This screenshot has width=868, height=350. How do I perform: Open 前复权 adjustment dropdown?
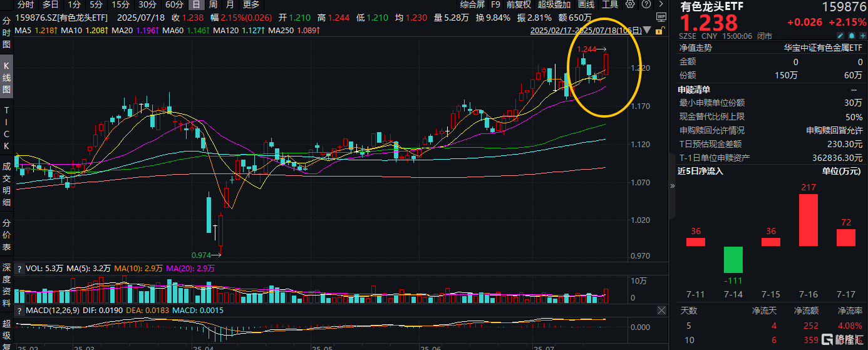tap(519, 4)
